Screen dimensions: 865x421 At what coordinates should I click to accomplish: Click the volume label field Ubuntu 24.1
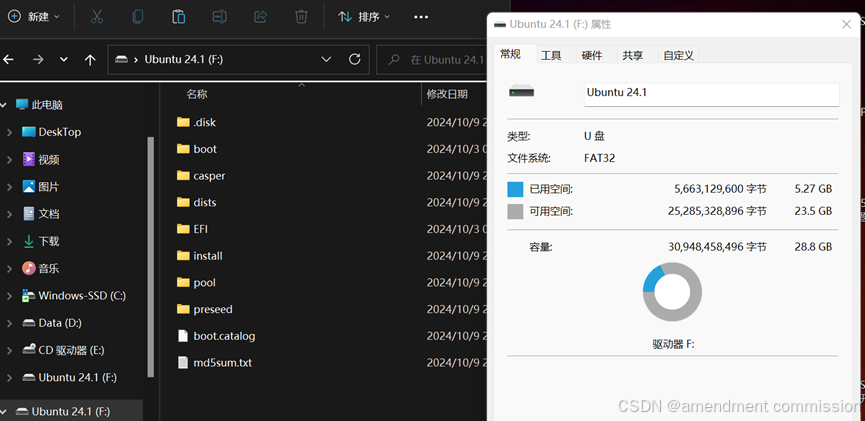click(x=712, y=94)
